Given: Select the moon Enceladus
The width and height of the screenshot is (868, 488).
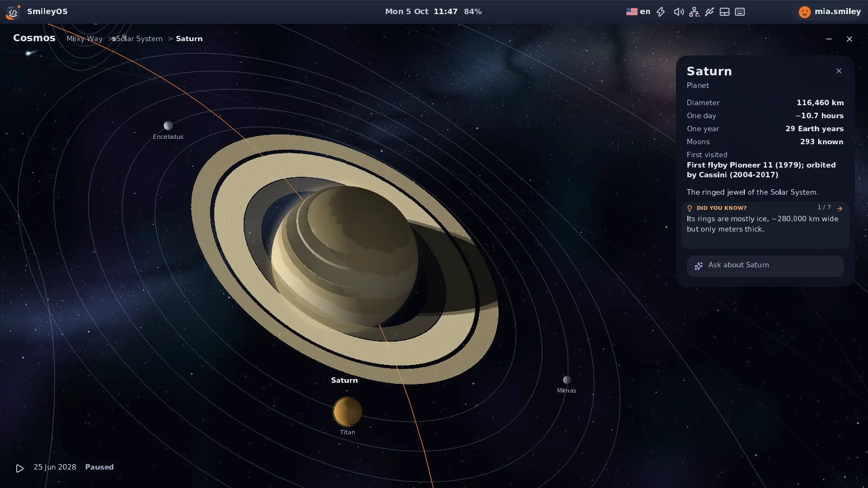Looking at the screenshot, I should click(168, 126).
